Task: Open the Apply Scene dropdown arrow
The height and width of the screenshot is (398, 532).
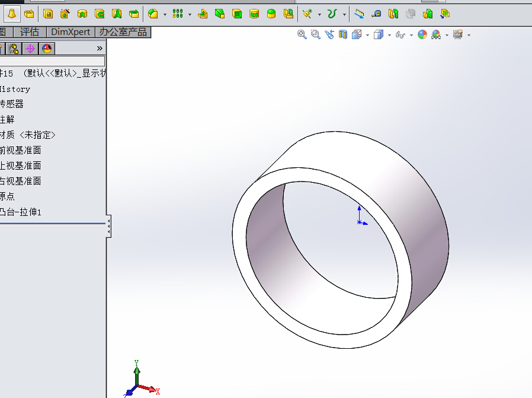Action: (x=447, y=36)
